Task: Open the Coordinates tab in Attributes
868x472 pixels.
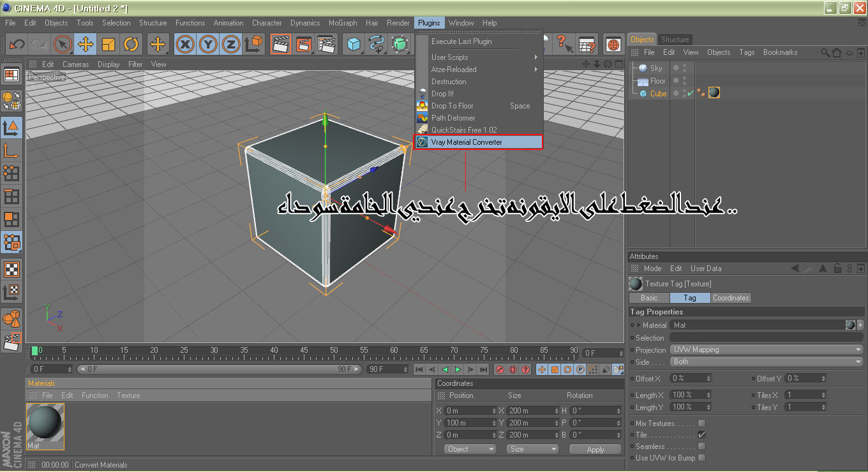Action: point(731,298)
